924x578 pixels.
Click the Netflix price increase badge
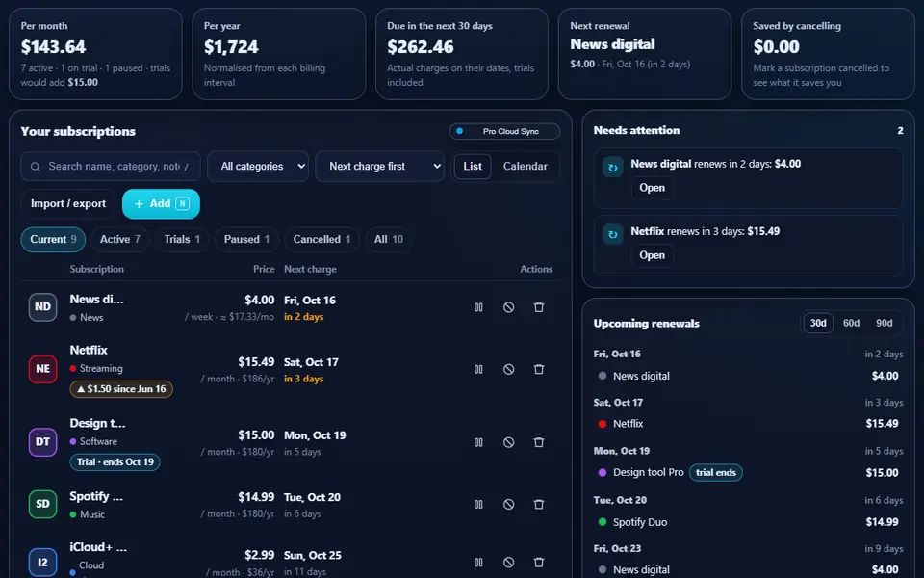coord(121,389)
